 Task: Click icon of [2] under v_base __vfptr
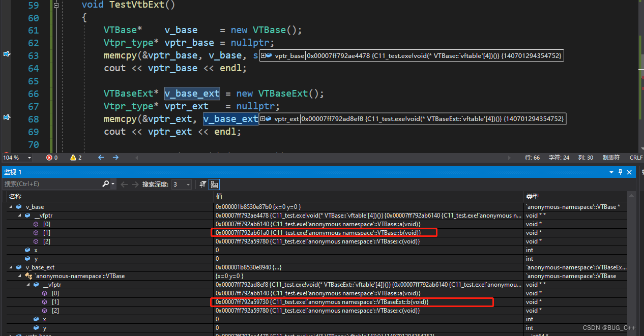36,241
